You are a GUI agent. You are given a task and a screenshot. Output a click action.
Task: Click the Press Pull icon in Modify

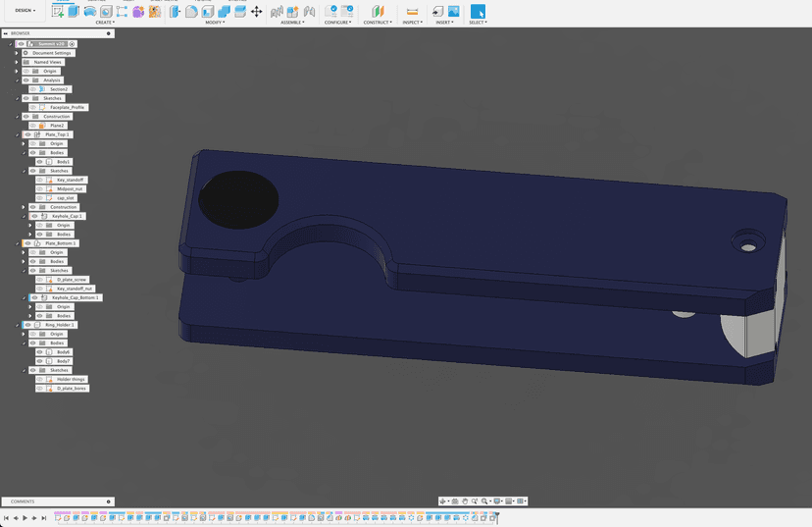pyautogui.click(x=176, y=11)
